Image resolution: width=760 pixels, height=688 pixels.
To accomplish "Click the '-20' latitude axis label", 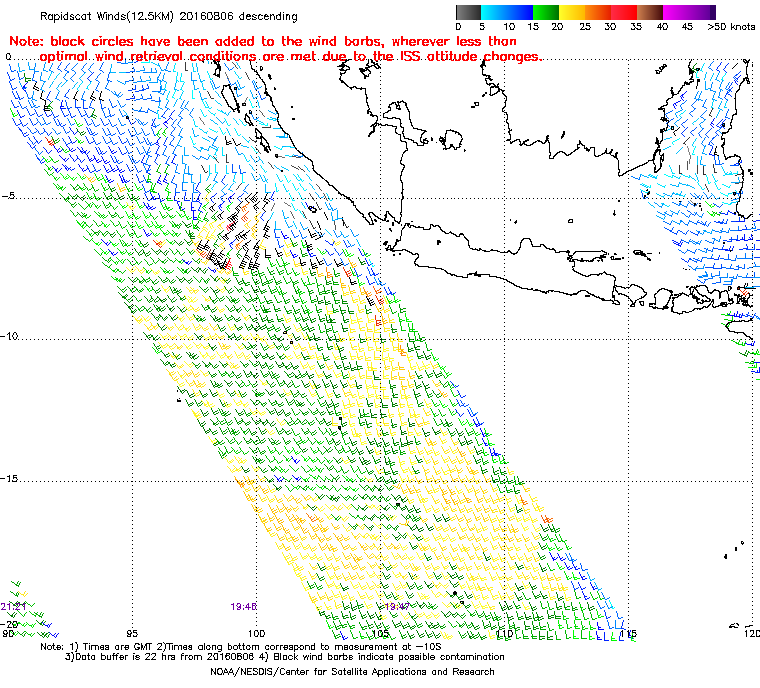I will pyautogui.click(x=10, y=624).
